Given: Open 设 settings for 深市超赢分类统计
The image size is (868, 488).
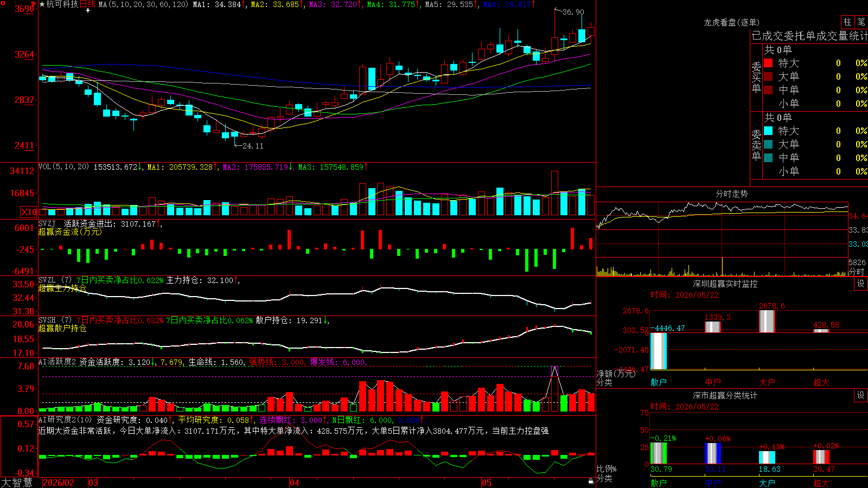Looking at the screenshot, I should tap(861, 395).
